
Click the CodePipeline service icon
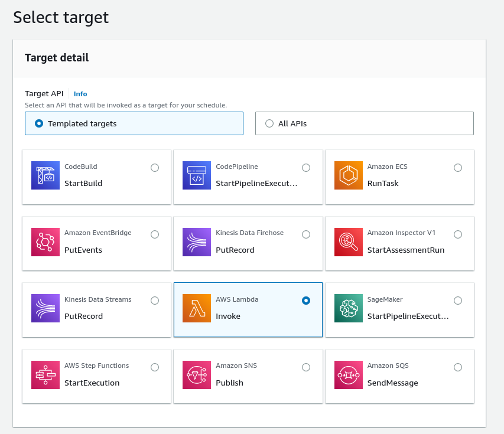click(x=197, y=175)
